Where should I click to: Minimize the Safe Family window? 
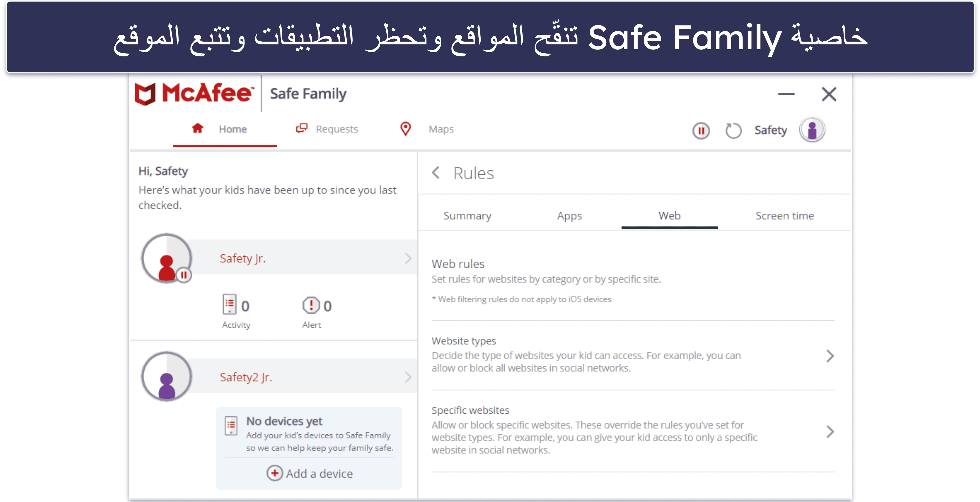[x=786, y=94]
